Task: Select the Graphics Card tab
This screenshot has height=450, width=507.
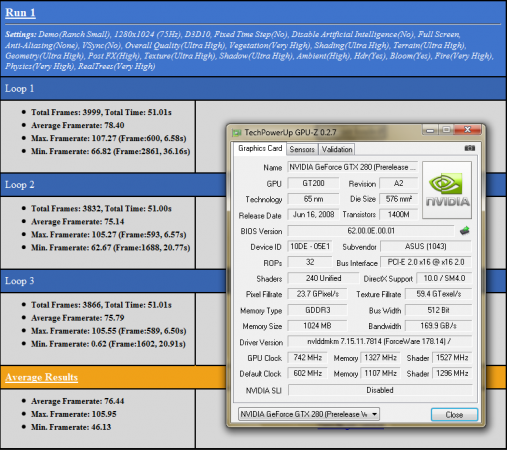Action: (x=260, y=148)
